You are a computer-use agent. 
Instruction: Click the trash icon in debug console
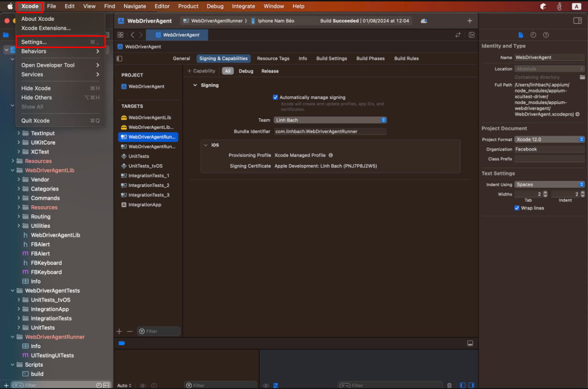(x=449, y=385)
